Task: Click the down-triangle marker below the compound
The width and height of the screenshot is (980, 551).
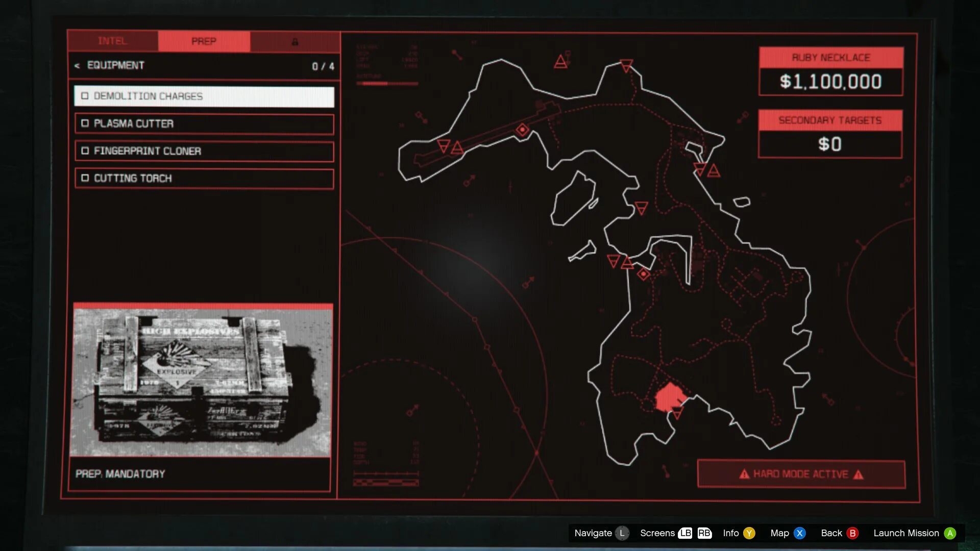Action: pos(677,413)
